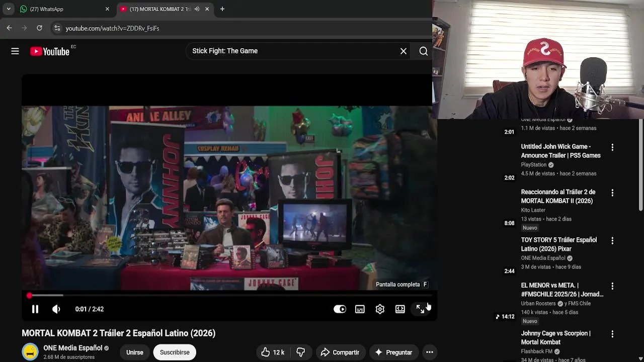Screen dimensions: 644x362
Task: Click the youtube.com URL address bar
Action: (112, 29)
